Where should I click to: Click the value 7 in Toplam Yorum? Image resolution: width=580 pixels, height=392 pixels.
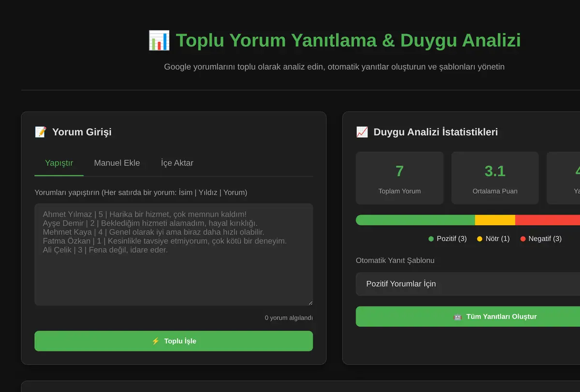coord(399,171)
